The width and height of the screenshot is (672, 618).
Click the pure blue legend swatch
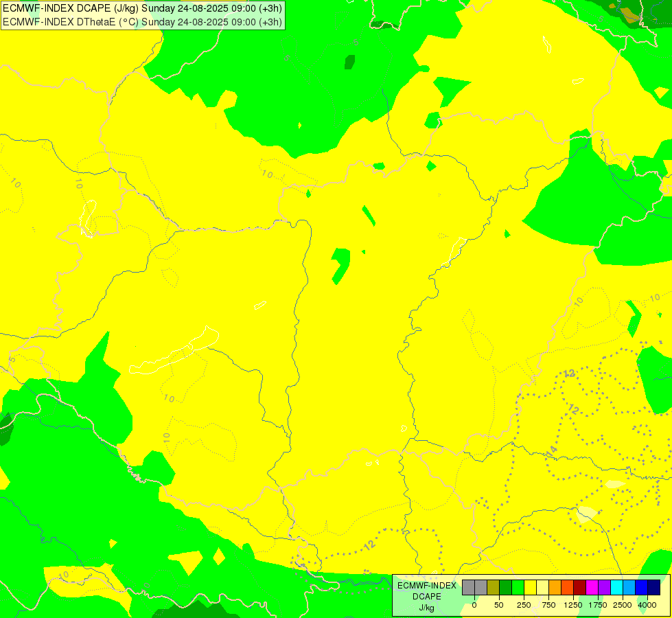click(642, 588)
